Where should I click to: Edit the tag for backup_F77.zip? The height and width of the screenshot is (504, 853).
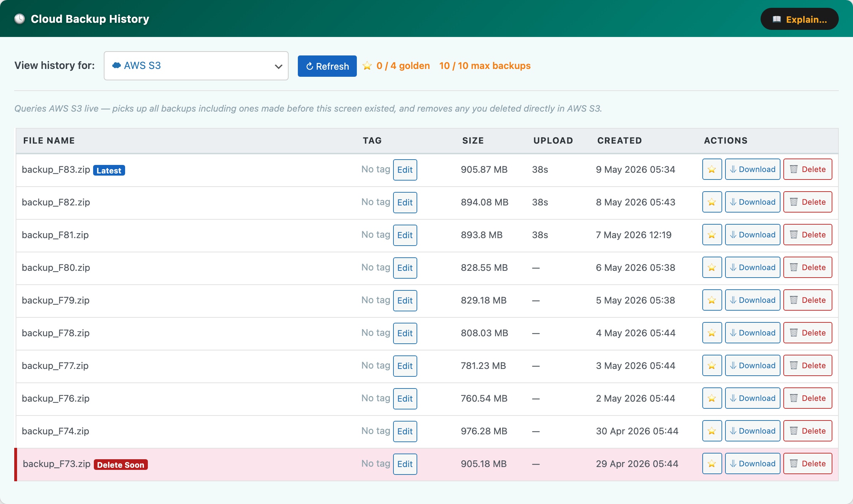405,366
